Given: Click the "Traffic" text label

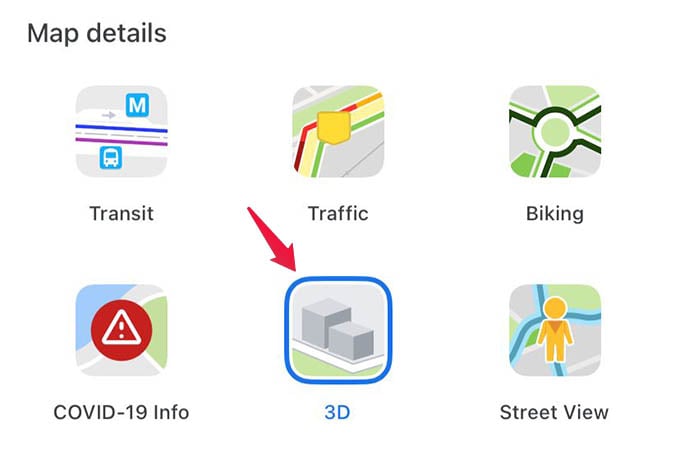Looking at the screenshot, I should (x=338, y=213).
